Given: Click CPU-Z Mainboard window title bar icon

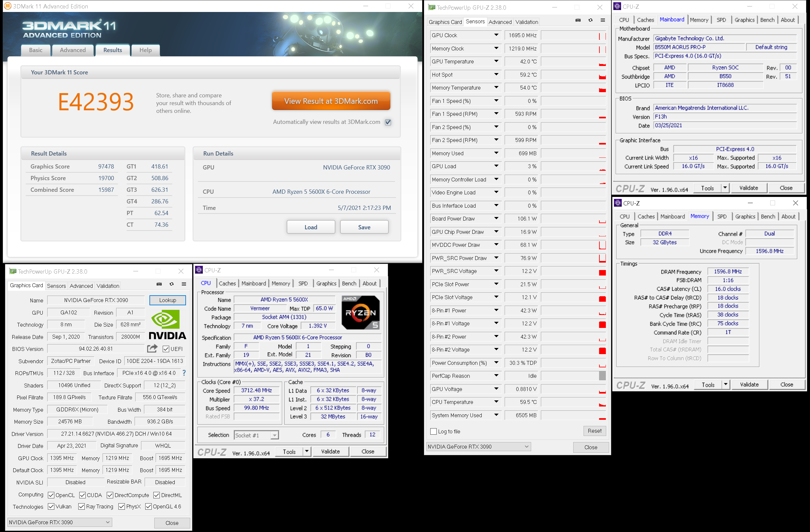Looking at the screenshot, I should pos(618,6).
